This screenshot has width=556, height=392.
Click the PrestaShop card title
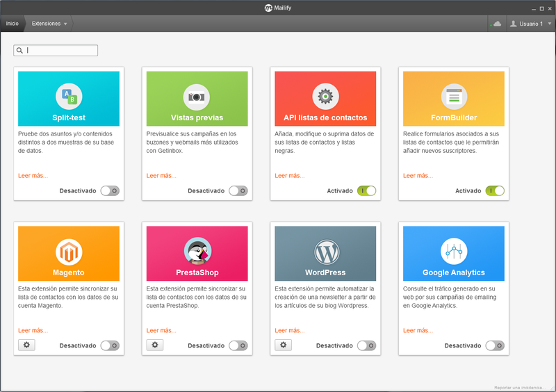click(x=197, y=272)
